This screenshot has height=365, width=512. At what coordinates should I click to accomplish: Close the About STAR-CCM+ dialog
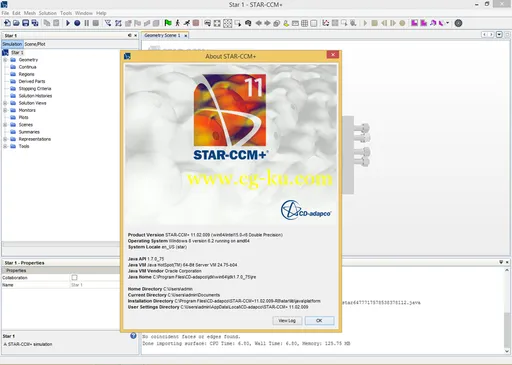[333, 55]
